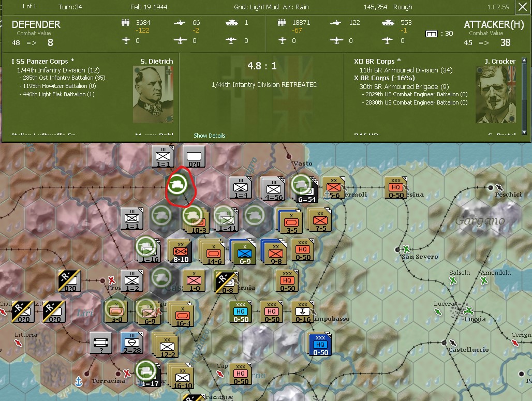The height and width of the screenshot is (401, 532).
Task: Select the 12-2 infantry division stack
Action: pyautogui.click(x=166, y=345)
